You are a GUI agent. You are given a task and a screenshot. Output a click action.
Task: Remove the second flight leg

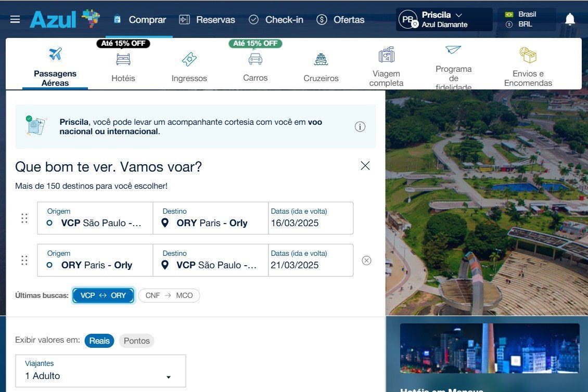pyautogui.click(x=366, y=260)
